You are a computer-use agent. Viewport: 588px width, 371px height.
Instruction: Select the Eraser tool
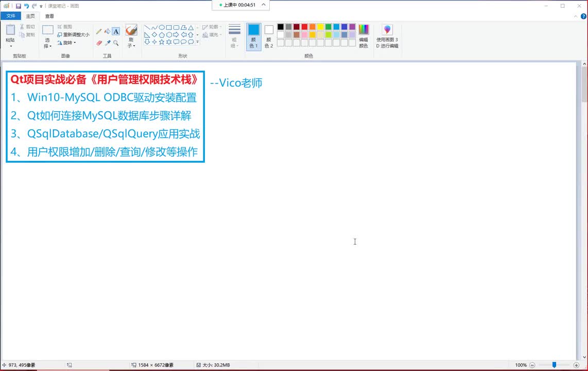[x=99, y=43]
